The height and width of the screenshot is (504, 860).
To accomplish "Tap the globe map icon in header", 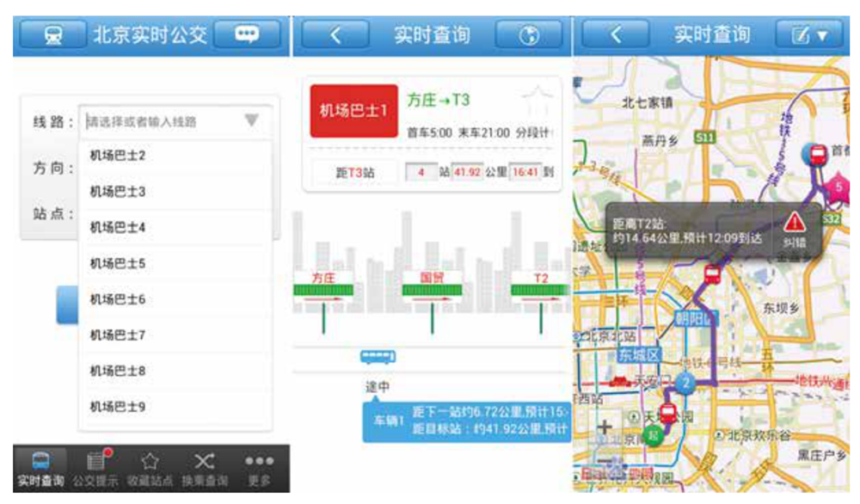I will point(529,35).
